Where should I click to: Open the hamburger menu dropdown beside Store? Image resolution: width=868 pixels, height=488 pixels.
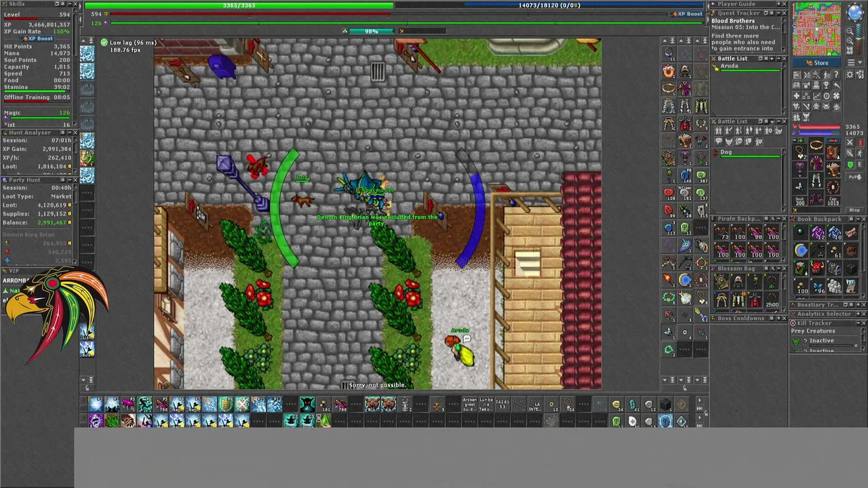coord(854,62)
